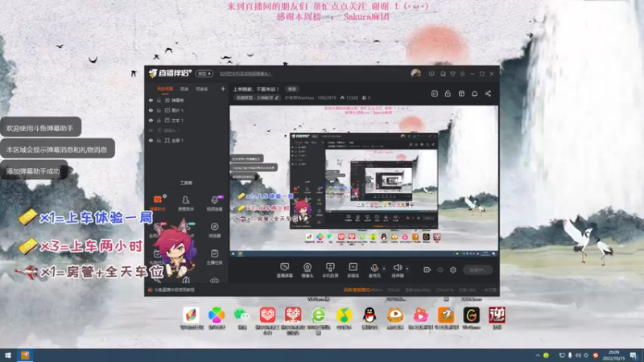Lock the 弹幕秀 source layer
The height and width of the screenshot is (362, 644).
[x=159, y=100]
